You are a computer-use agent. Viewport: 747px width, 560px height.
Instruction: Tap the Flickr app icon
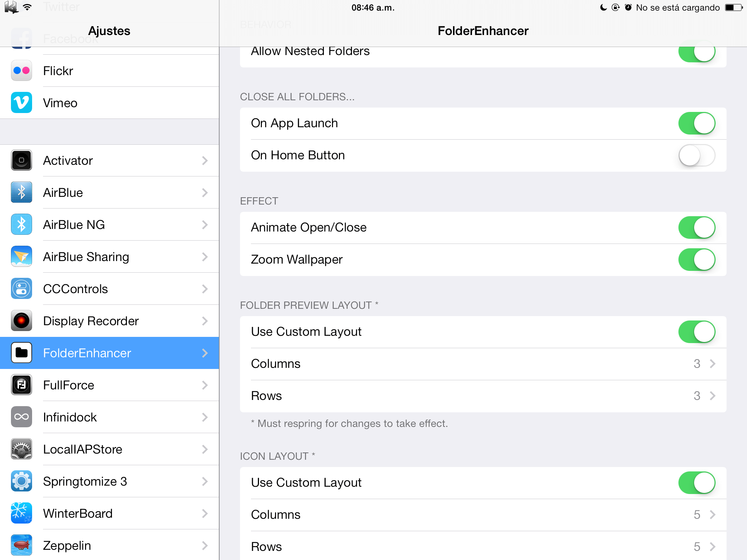click(x=22, y=71)
